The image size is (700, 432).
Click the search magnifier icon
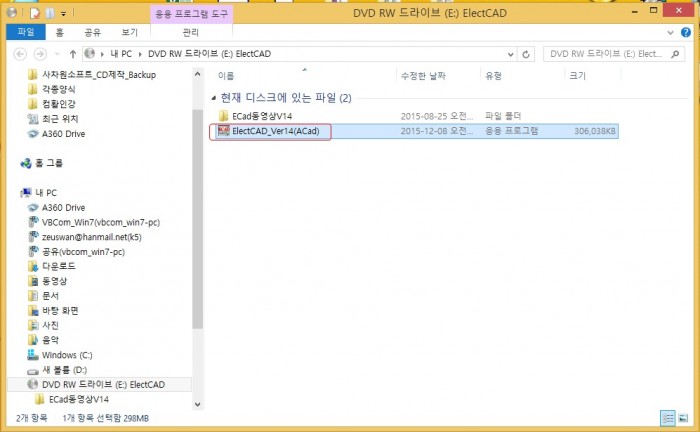(675, 54)
